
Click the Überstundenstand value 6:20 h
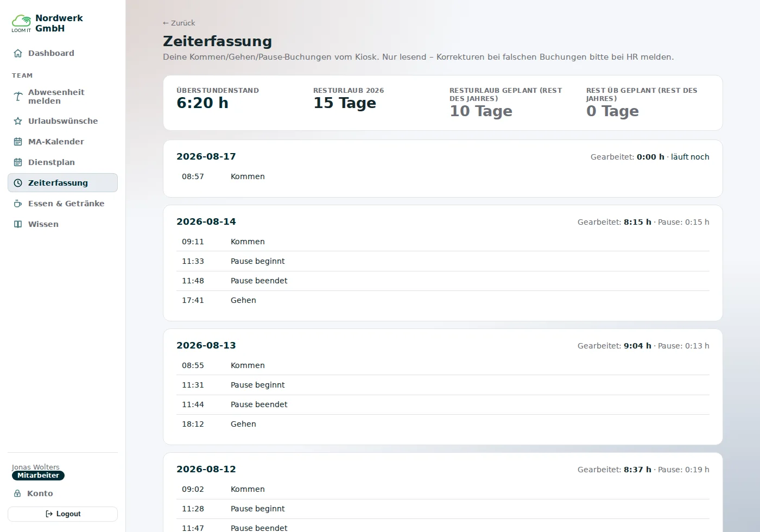click(202, 103)
